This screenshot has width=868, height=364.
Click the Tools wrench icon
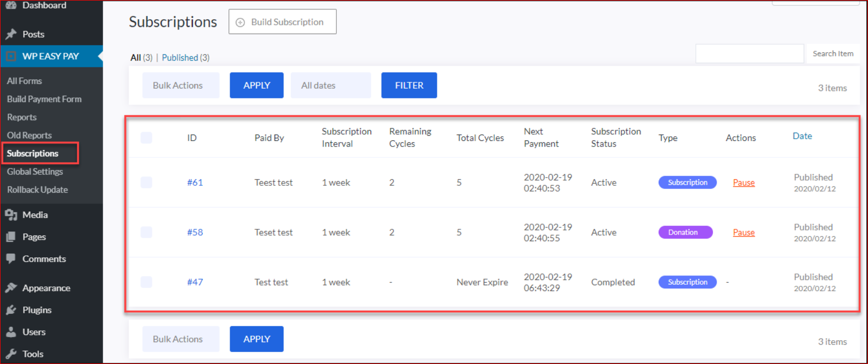[11, 354]
